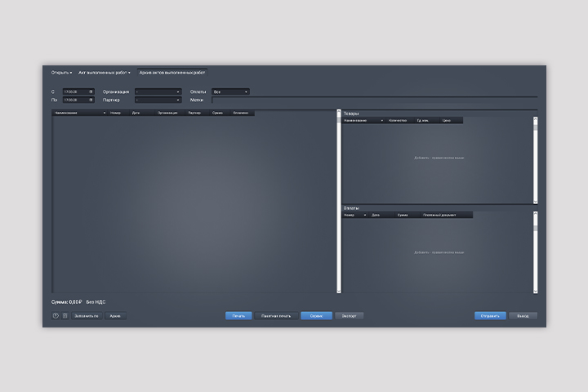
Task: Click the Метки input field
Action: (x=375, y=100)
